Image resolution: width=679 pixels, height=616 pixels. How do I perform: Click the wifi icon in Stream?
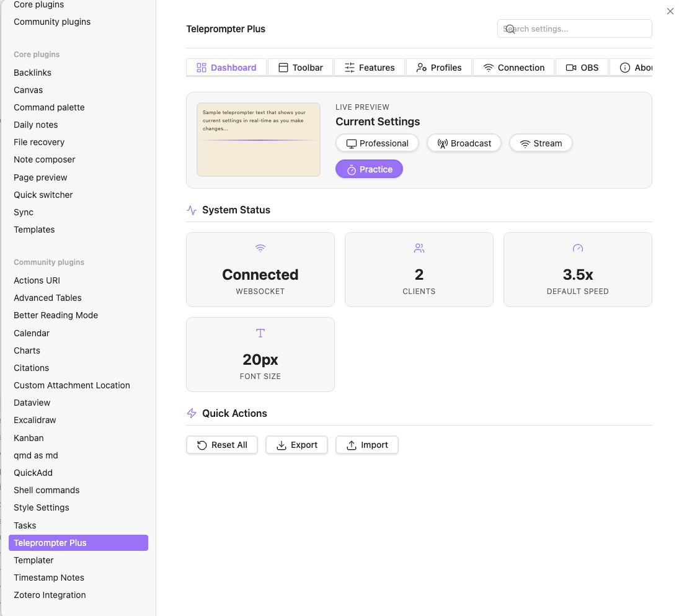pyautogui.click(x=525, y=144)
